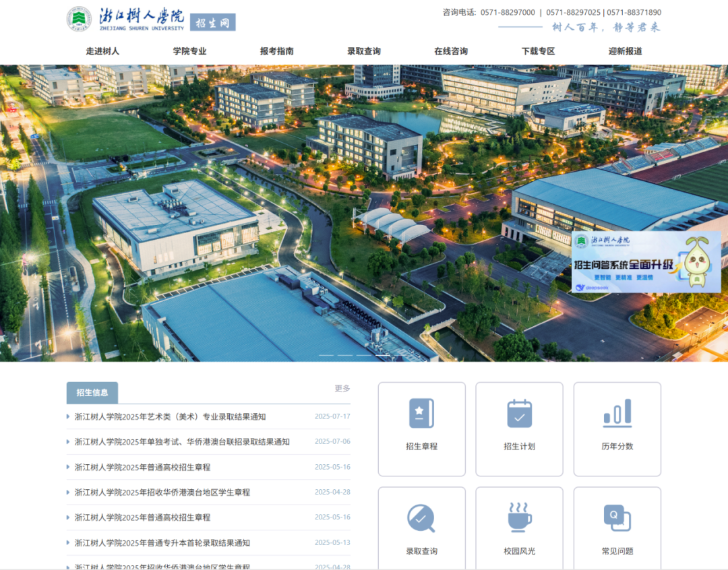The width and height of the screenshot is (728, 570).
Task: Click the 常见问题 Q&A icon
Action: click(x=617, y=518)
